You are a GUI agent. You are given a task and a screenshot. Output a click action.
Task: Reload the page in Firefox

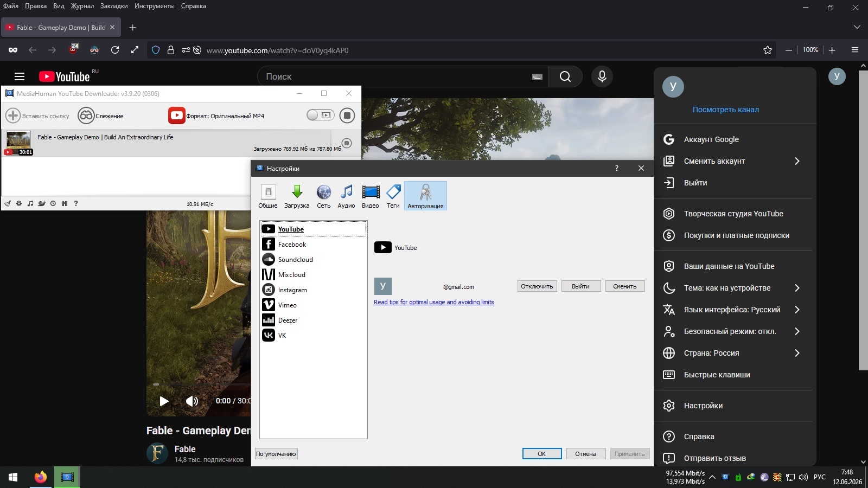(115, 50)
